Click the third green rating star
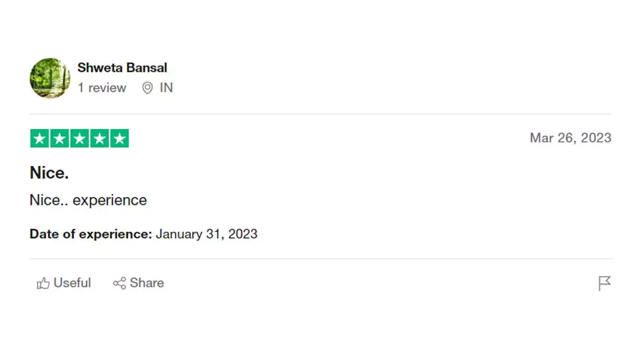 80,139
